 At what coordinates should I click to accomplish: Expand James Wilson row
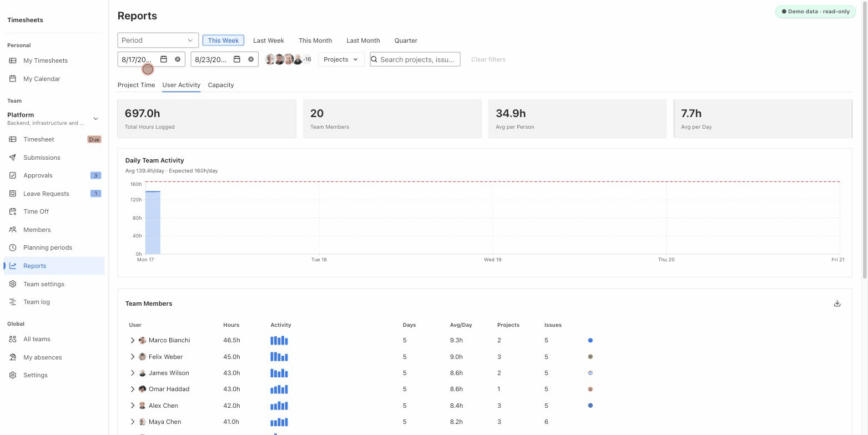point(133,373)
